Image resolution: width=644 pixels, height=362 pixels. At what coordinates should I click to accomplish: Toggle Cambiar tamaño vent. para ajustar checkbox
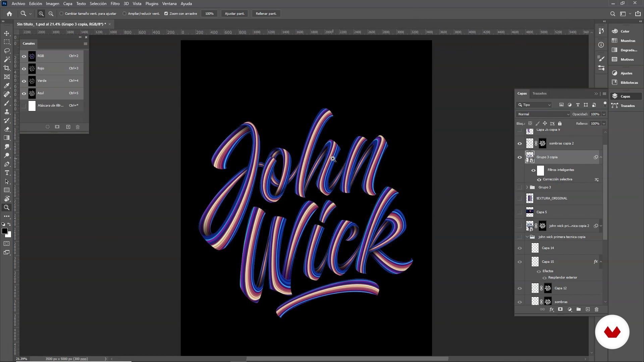(61, 14)
